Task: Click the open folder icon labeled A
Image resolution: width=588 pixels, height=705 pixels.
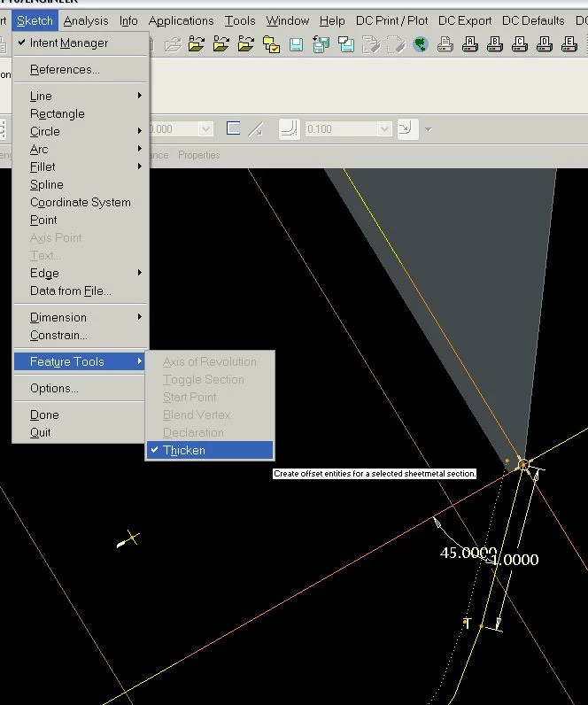Action: coord(197,44)
